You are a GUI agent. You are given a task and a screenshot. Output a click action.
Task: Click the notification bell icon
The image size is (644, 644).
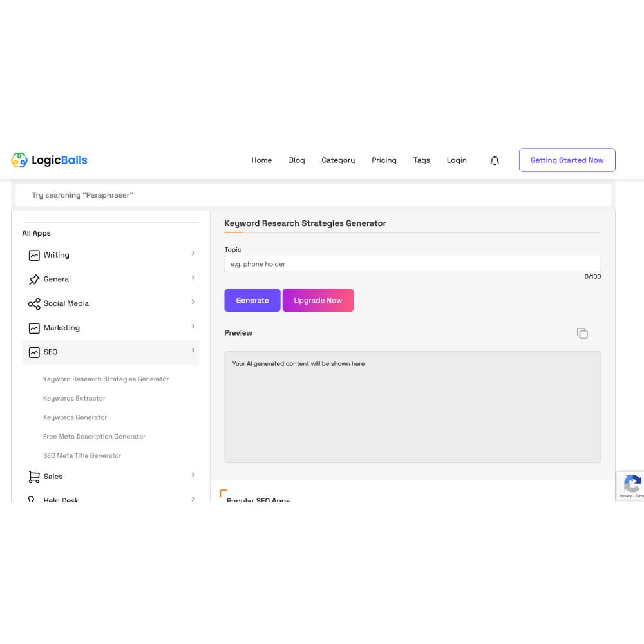coord(495,160)
